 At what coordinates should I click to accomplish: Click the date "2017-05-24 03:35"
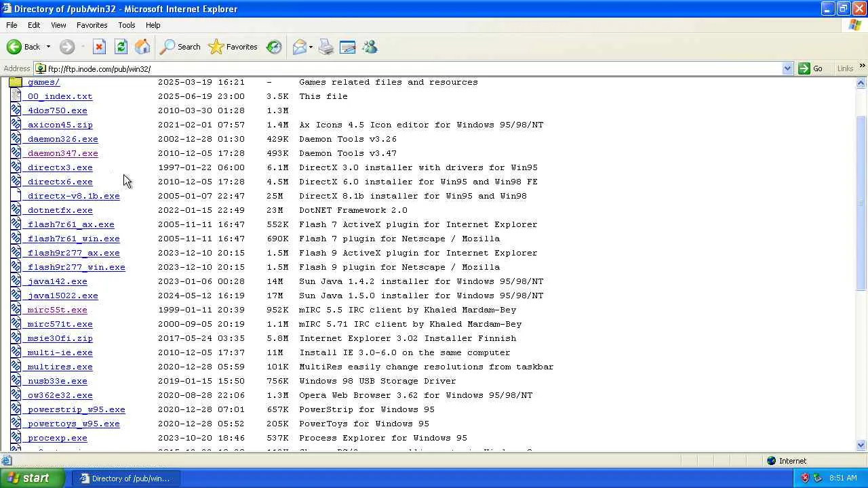coord(201,338)
